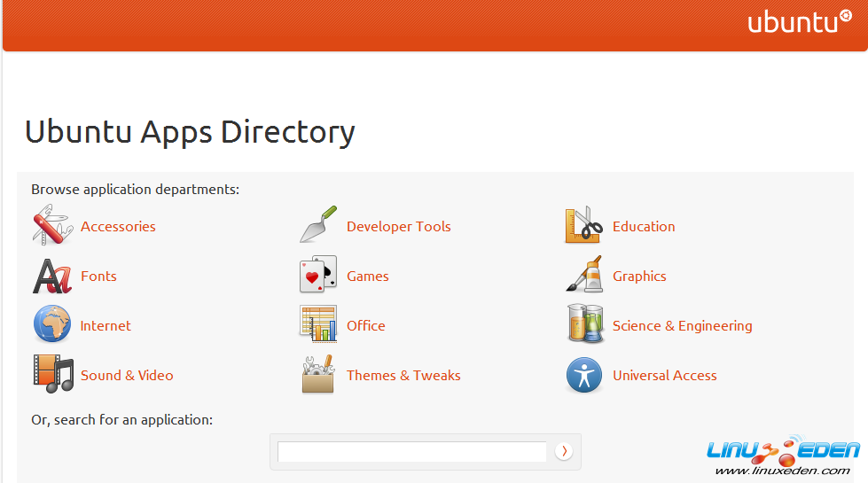
Task: Go to the Internet department link
Action: 106,326
